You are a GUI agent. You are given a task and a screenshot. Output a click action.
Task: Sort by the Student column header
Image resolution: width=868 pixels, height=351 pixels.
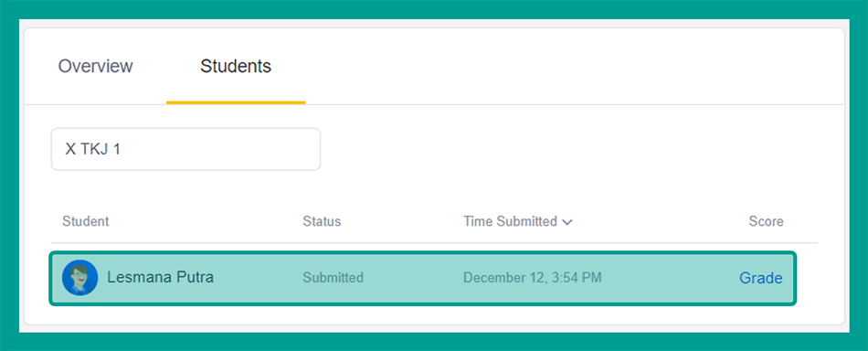(85, 221)
